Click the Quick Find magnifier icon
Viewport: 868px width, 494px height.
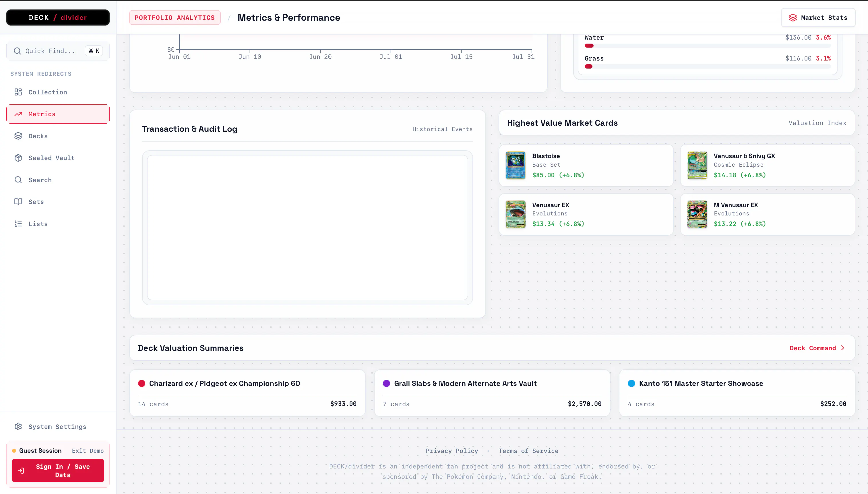point(17,51)
